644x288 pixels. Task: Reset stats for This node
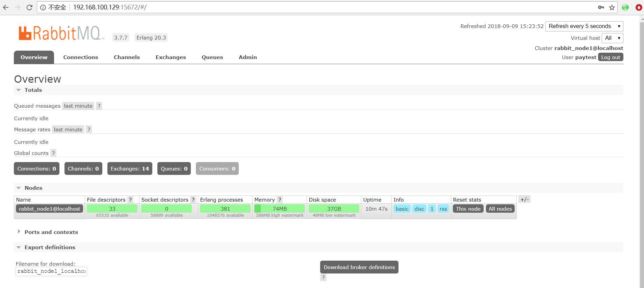click(468, 209)
